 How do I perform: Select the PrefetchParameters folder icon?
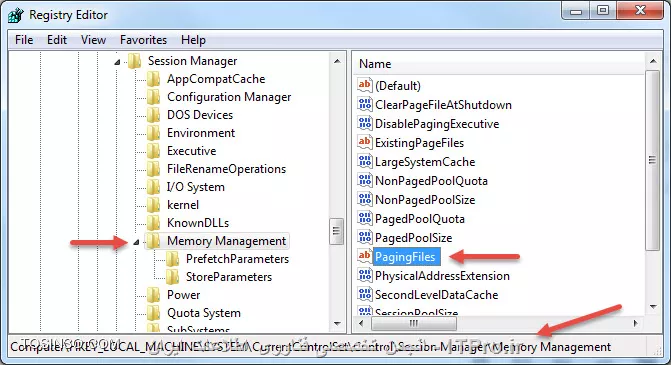click(x=172, y=259)
